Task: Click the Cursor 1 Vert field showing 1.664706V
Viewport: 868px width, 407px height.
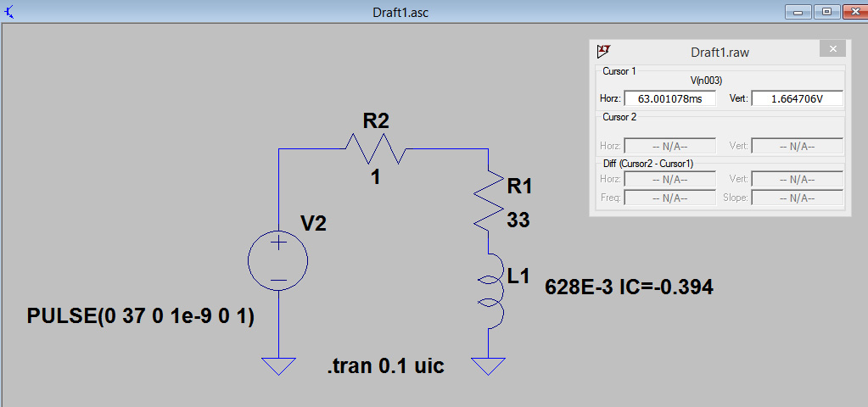Action: pos(797,99)
